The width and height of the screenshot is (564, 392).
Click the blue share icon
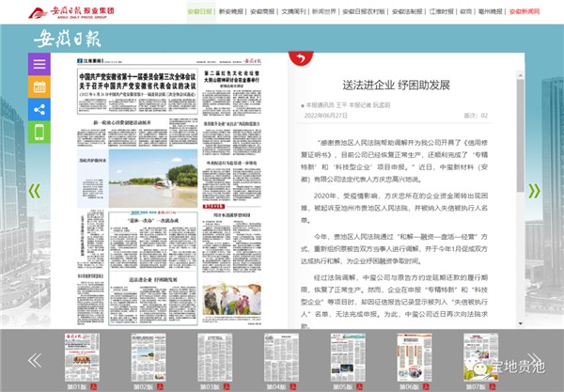[x=39, y=109]
